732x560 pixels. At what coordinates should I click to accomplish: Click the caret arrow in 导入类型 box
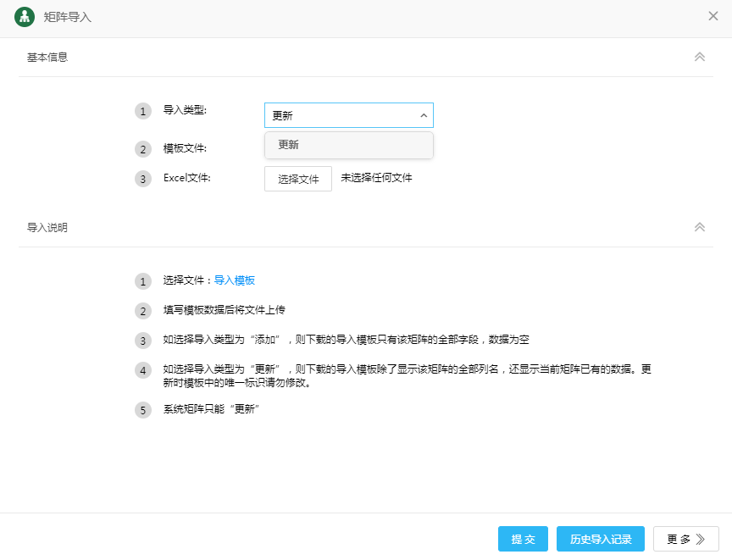pos(423,116)
